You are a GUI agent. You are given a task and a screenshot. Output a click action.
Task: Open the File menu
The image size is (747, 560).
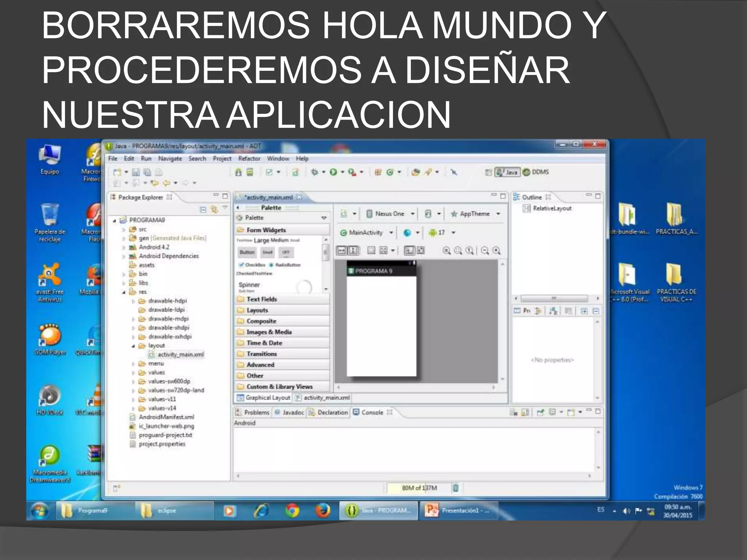click(113, 159)
